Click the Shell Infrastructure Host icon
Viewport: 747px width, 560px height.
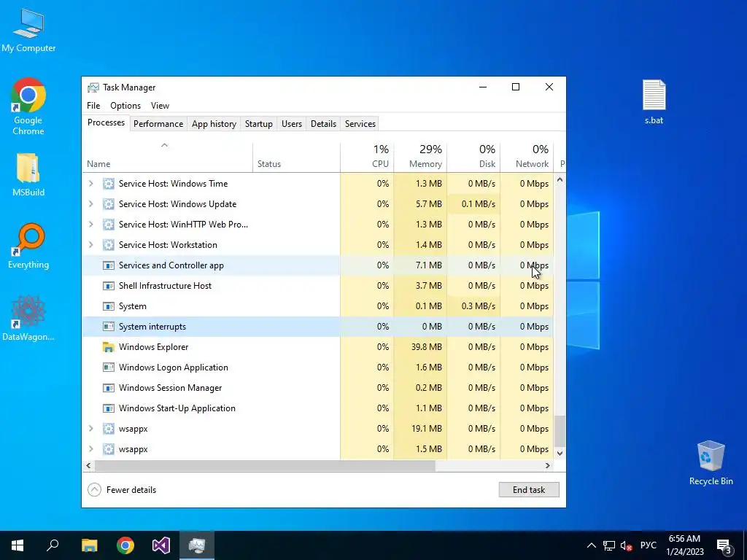pyautogui.click(x=109, y=286)
